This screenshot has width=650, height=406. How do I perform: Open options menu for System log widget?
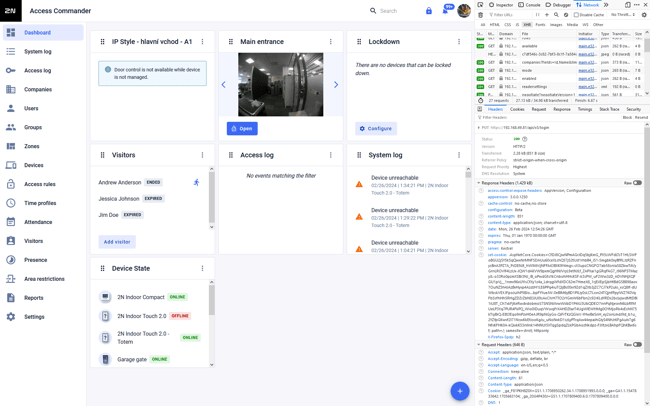459,155
